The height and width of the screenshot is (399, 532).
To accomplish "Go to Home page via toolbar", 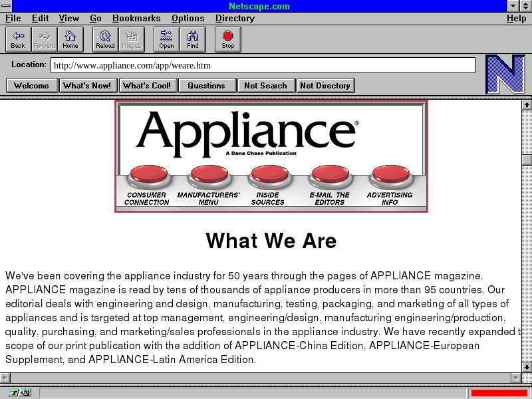I will (70, 40).
